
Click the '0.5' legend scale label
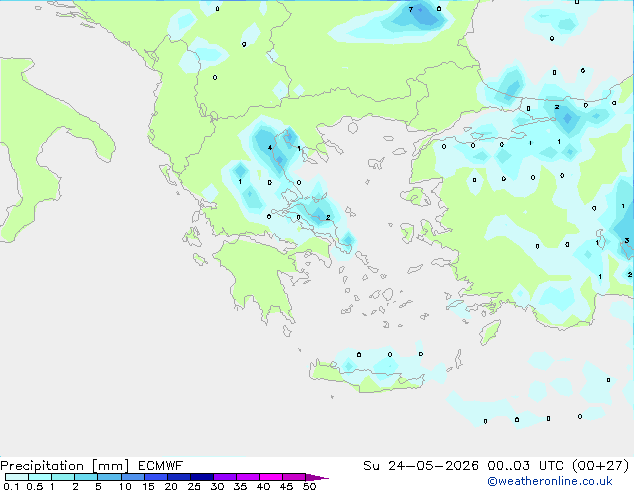(x=34, y=486)
